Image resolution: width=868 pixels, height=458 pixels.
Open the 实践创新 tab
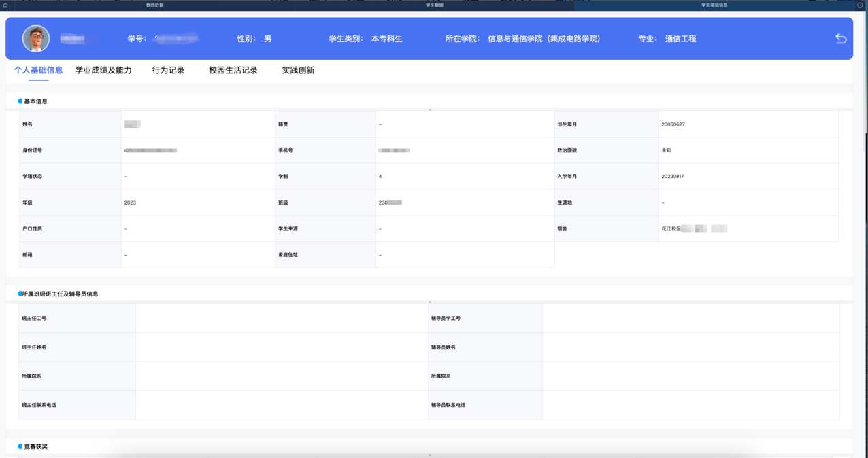[x=298, y=70]
